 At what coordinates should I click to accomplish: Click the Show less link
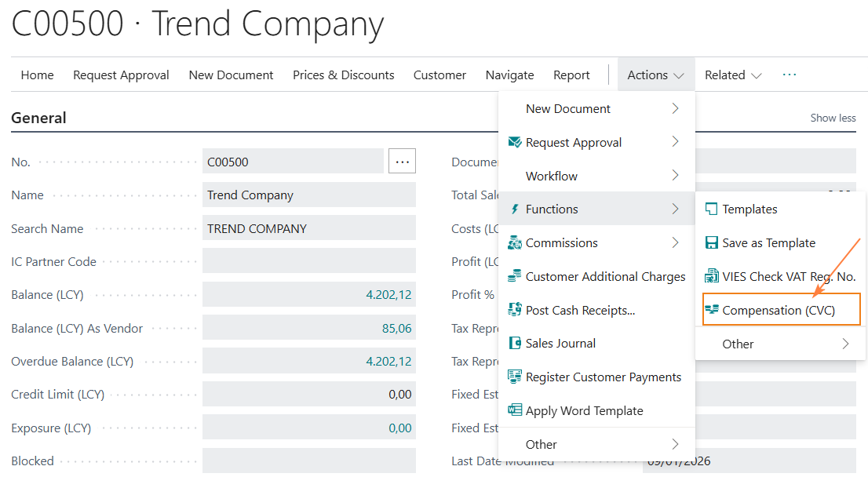coord(833,118)
